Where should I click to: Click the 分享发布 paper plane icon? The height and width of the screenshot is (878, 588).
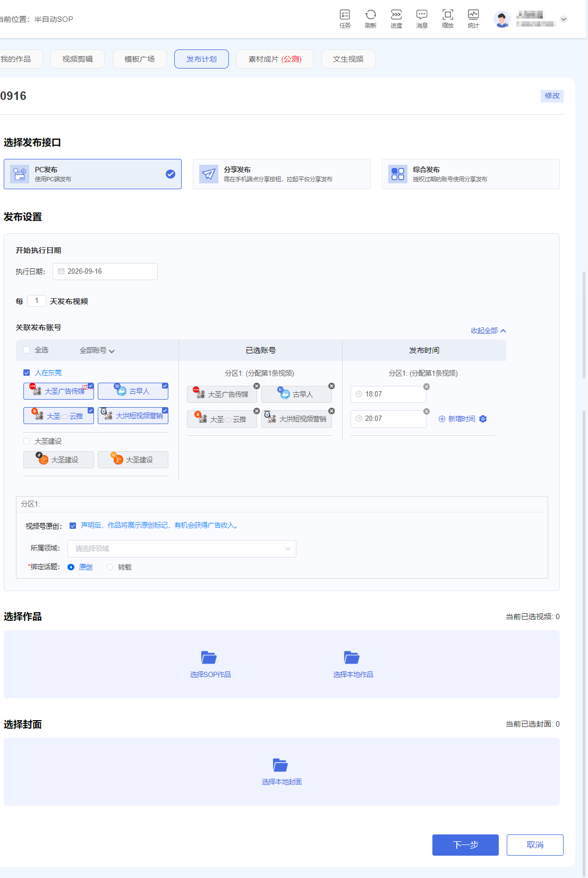[209, 174]
